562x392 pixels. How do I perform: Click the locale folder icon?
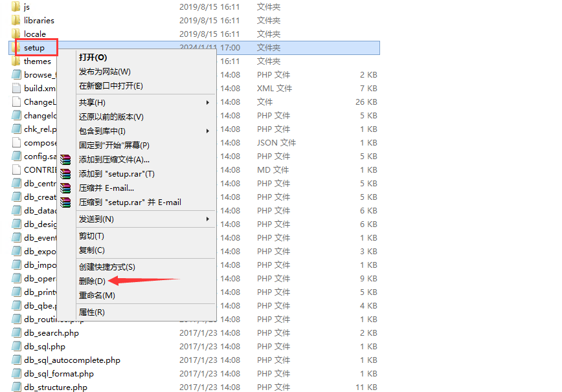click(x=16, y=34)
